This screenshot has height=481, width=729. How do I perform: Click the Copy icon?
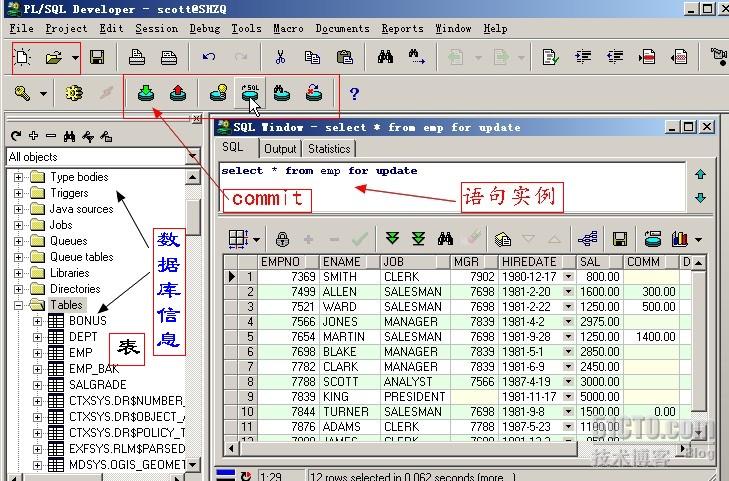click(x=312, y=57)
